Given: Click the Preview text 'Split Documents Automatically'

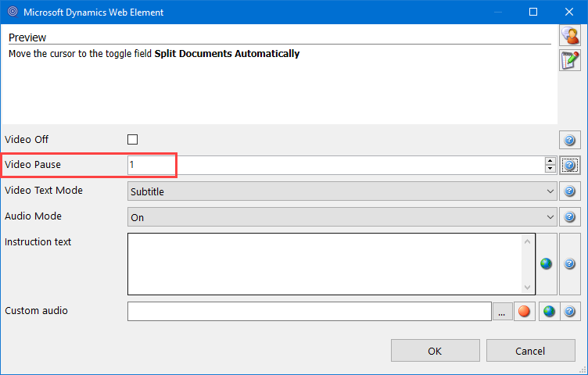Looking at the screenshot, I should [227, 54].
